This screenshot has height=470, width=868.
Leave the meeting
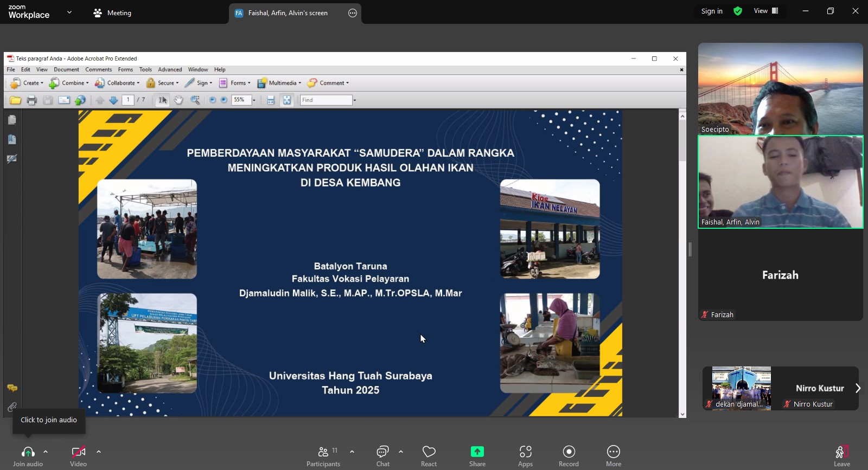pos(841,455)
